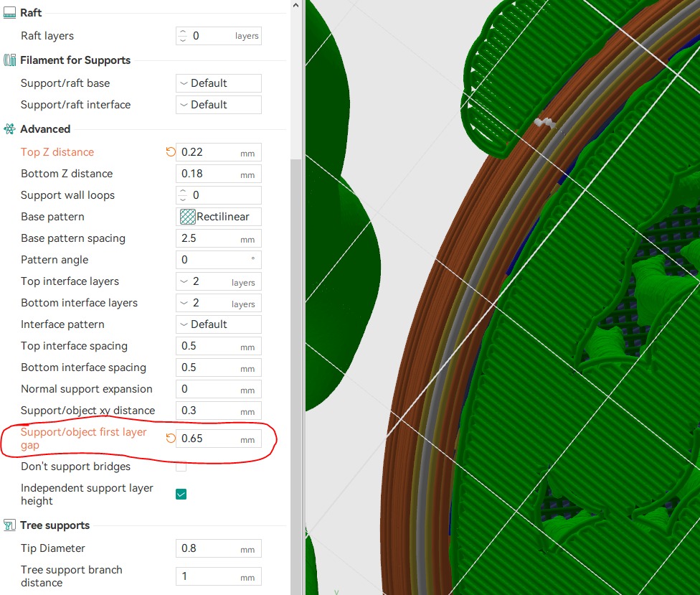Click the Pattern angle field
The height and width of the screenshot is (595, 700).
[218, 260]
